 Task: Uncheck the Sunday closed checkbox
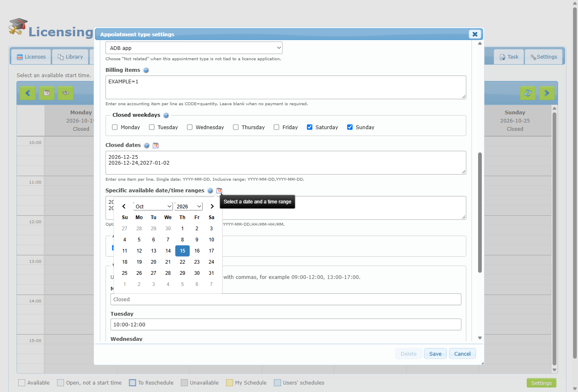(350, 127)
